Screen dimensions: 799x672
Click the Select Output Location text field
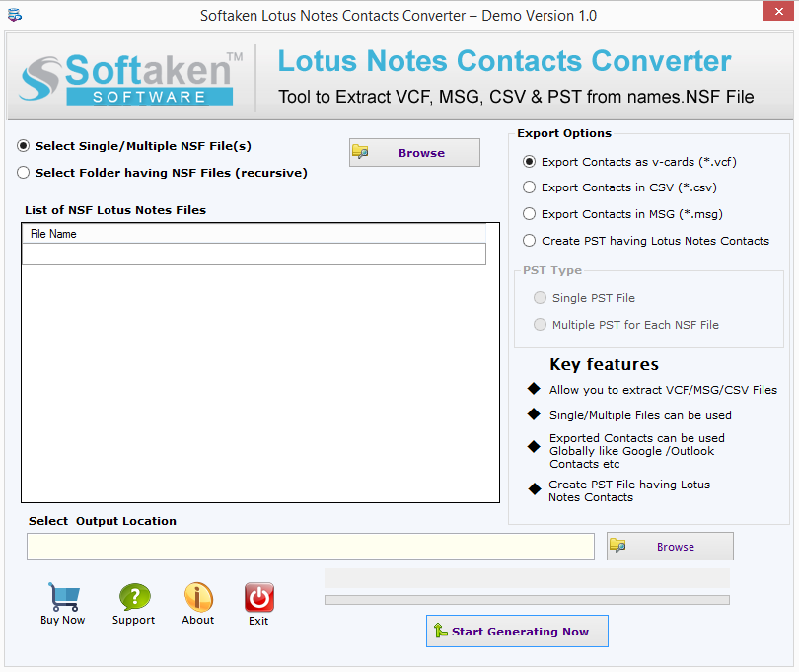(310, 547)
